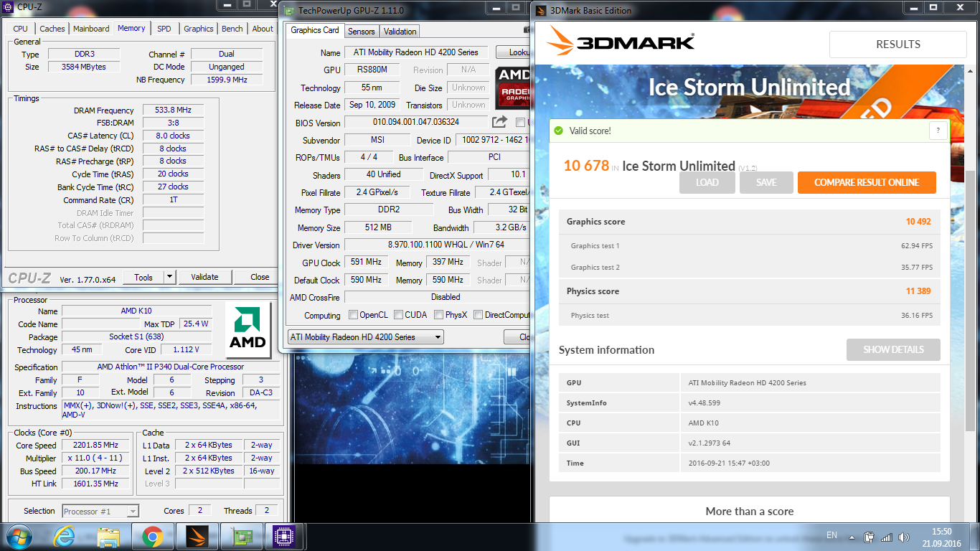Click the Tools button in CPU-Z
980x551 pixels.
[x=143, y=277]
